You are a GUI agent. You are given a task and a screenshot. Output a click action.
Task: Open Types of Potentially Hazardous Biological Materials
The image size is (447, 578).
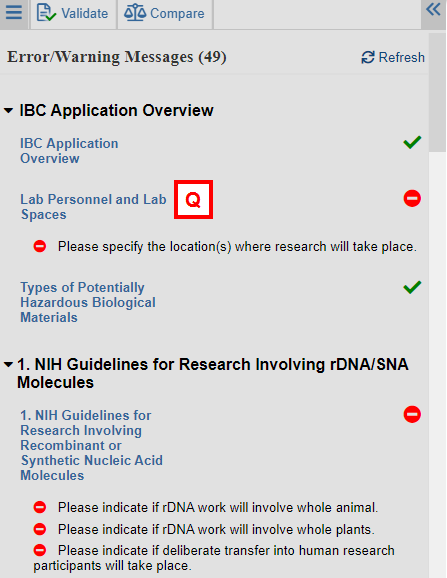[x=88, y=302]
